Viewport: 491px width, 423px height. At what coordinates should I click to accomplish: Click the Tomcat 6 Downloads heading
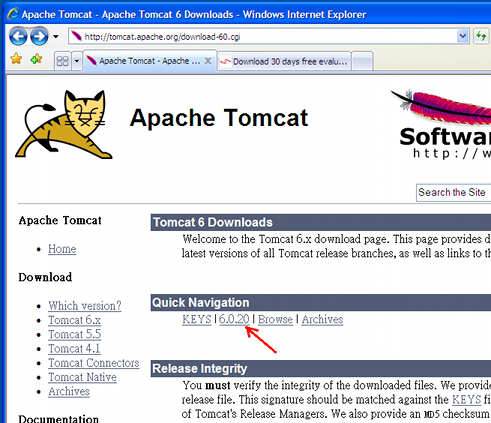[213, 222]
